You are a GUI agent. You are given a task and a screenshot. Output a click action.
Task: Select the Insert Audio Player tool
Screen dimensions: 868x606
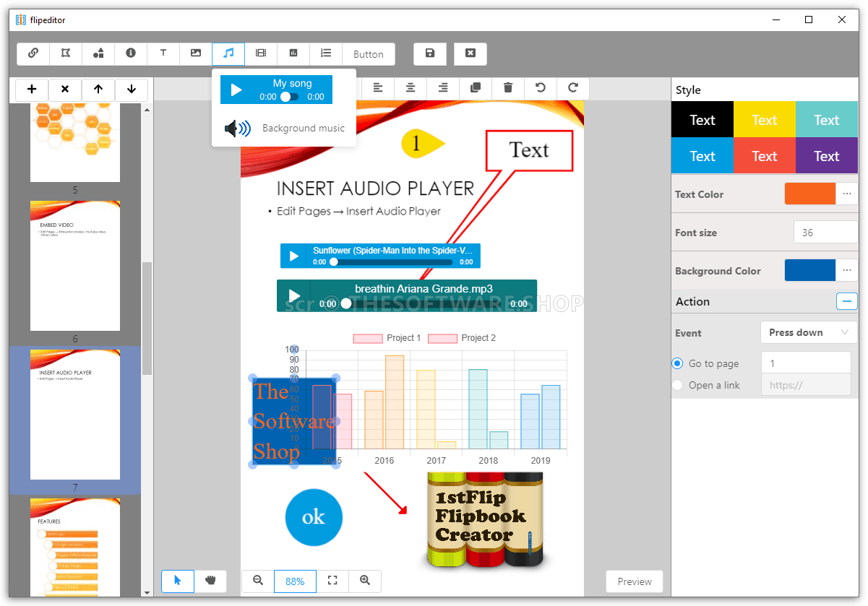228,53
